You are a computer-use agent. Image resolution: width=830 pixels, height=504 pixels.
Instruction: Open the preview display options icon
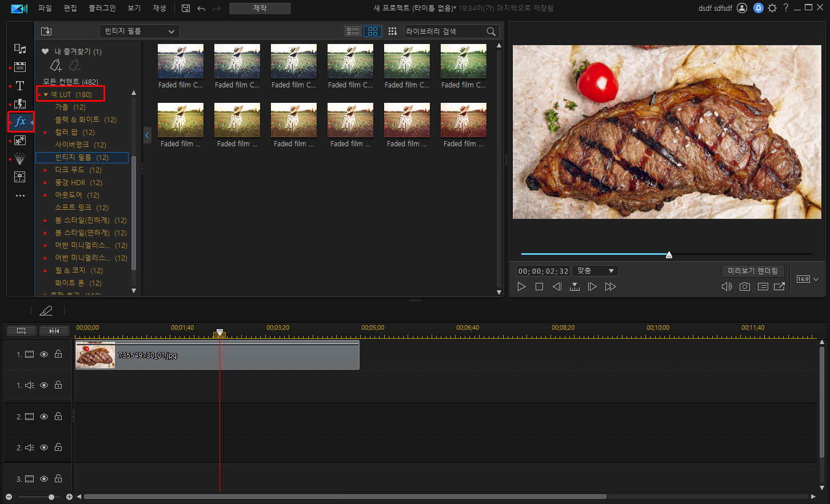point(763,287)
